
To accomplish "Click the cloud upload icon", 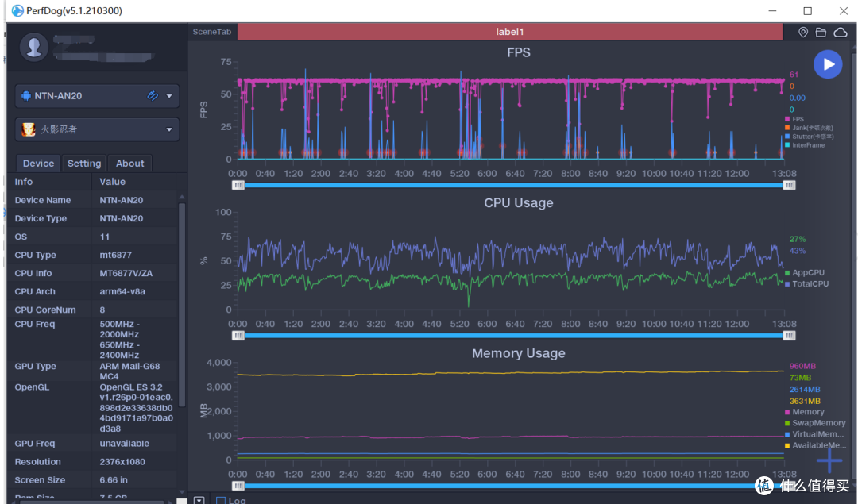I will 840,33.
